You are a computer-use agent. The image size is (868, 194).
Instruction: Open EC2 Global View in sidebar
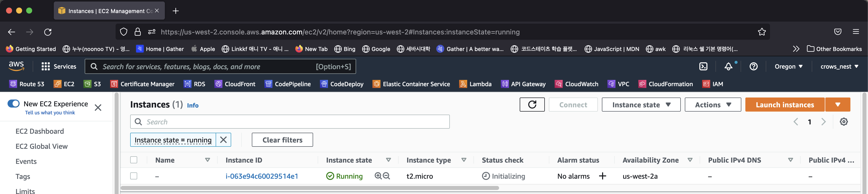click(x=41, y=146)
